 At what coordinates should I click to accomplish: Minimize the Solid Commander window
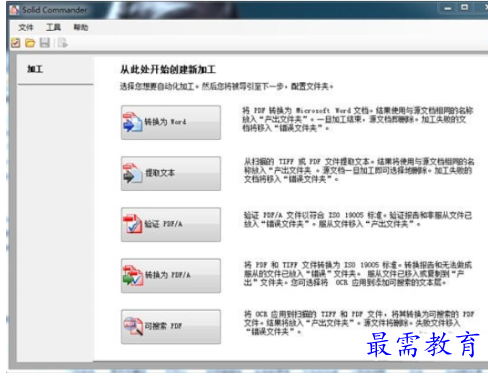point(448,8)
